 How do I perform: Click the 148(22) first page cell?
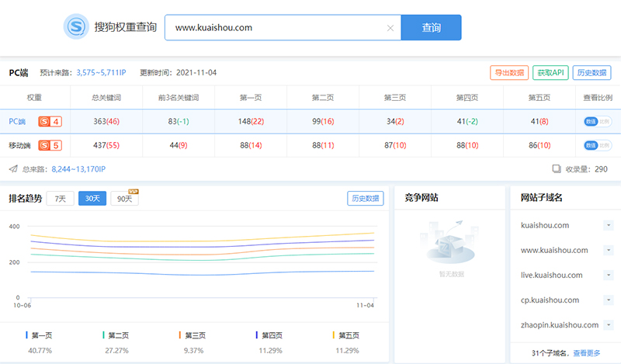coord(251,122)
